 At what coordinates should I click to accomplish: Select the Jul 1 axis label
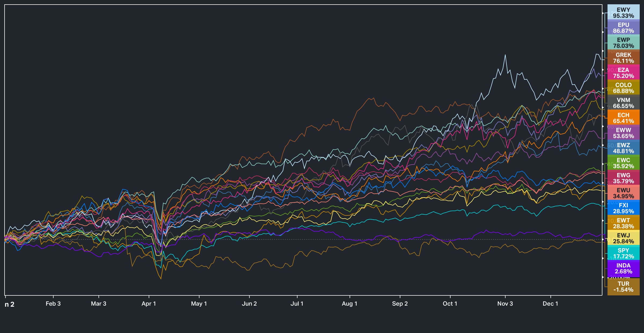click(x=297, y=303)
